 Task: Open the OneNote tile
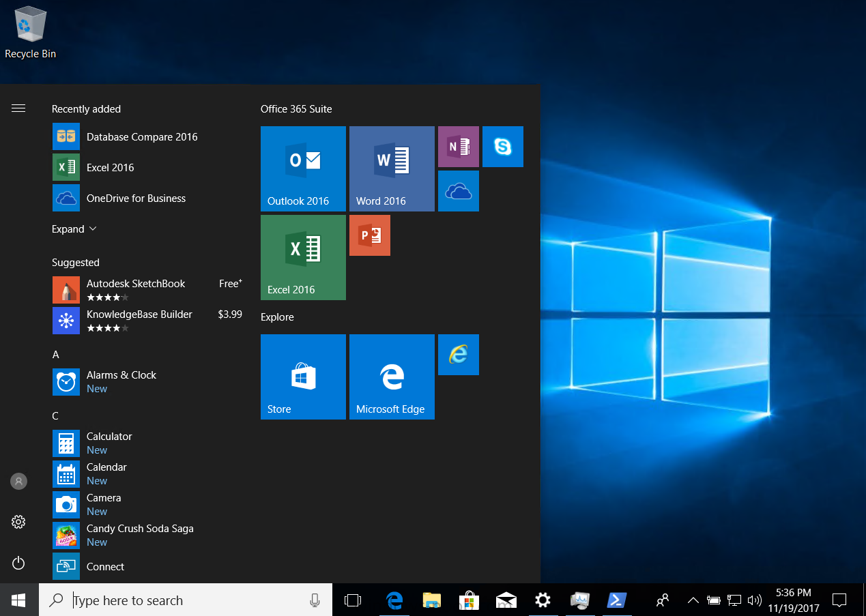pos(459,147)
